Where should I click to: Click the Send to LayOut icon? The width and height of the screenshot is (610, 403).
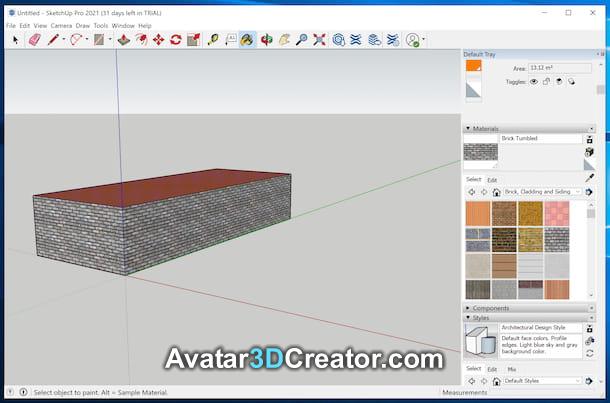coord(374,40)
